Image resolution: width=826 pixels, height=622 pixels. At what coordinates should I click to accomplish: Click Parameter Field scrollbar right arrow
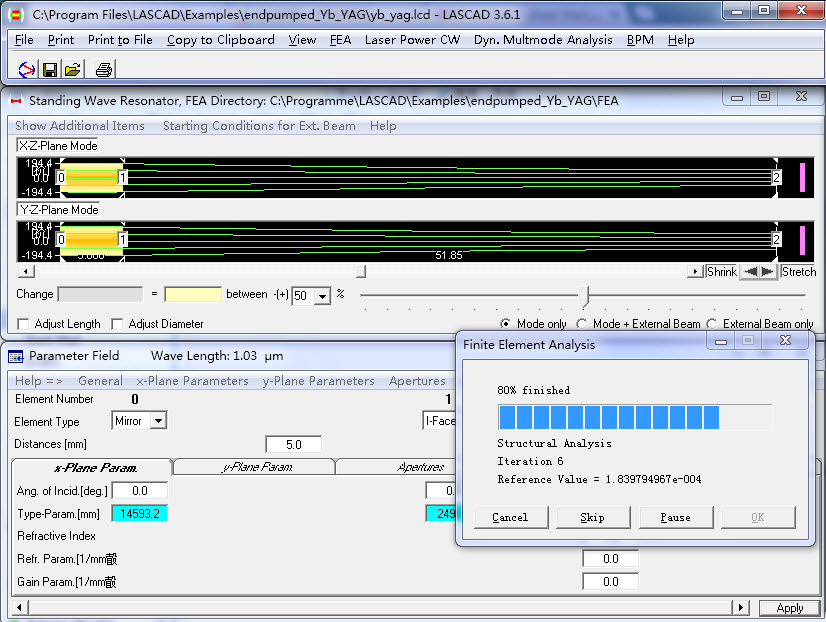741,608
